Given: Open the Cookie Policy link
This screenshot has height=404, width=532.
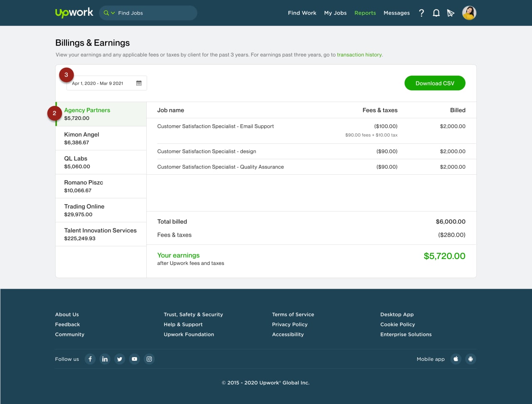Looking at the screenshot, I should [398, 324].
